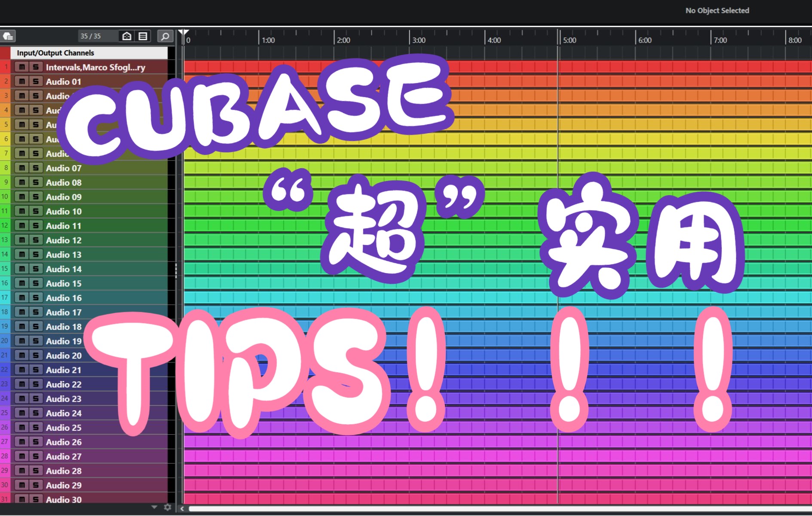The height and width of the screenshot is (516, 812).
Task: Click the Solo icon on the Intervals track
Action: tap(36, 67)
